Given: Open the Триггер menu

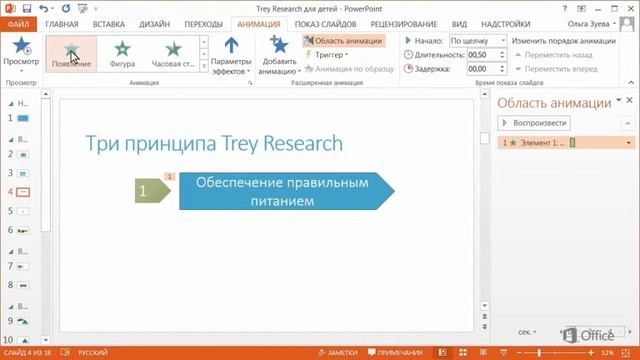Looking at the screenshot, I should click(x=327, y=55).
